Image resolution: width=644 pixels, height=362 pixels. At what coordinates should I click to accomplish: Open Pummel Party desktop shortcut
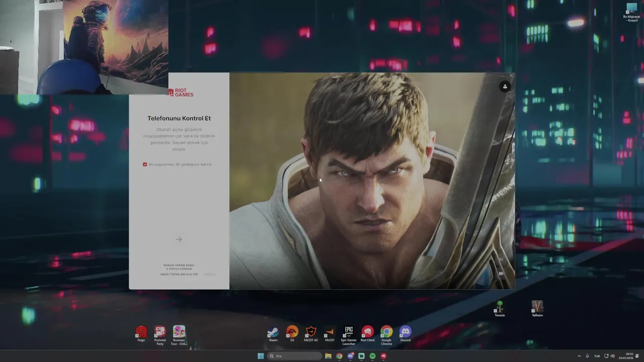click(160, 335)
